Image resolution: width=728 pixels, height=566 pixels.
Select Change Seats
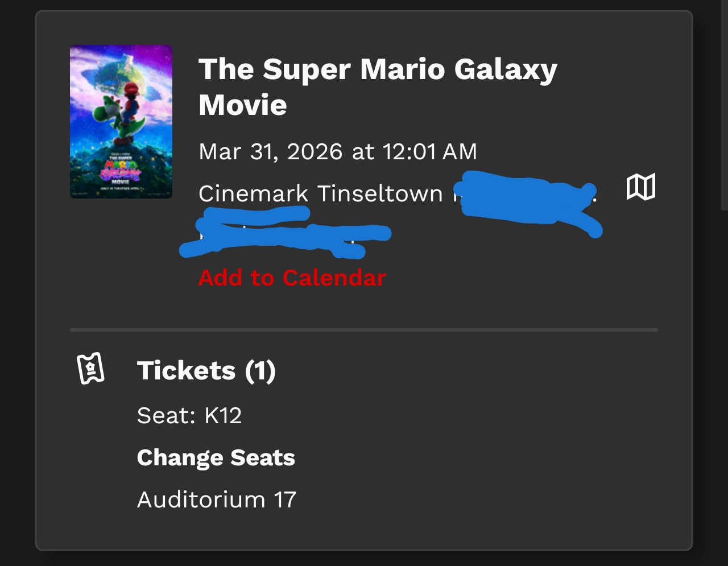click(x=216, y=458)
